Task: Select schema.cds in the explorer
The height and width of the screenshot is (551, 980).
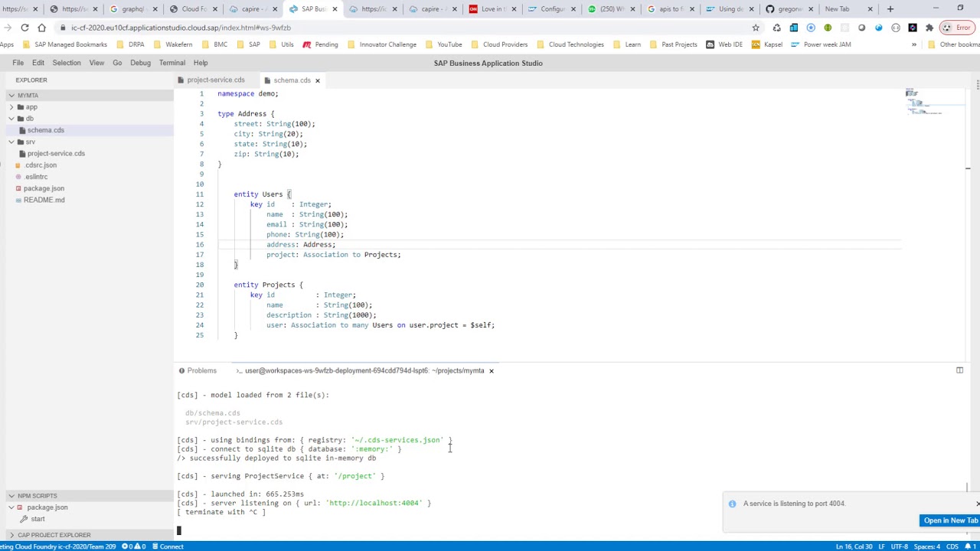Action: point(46,130)
